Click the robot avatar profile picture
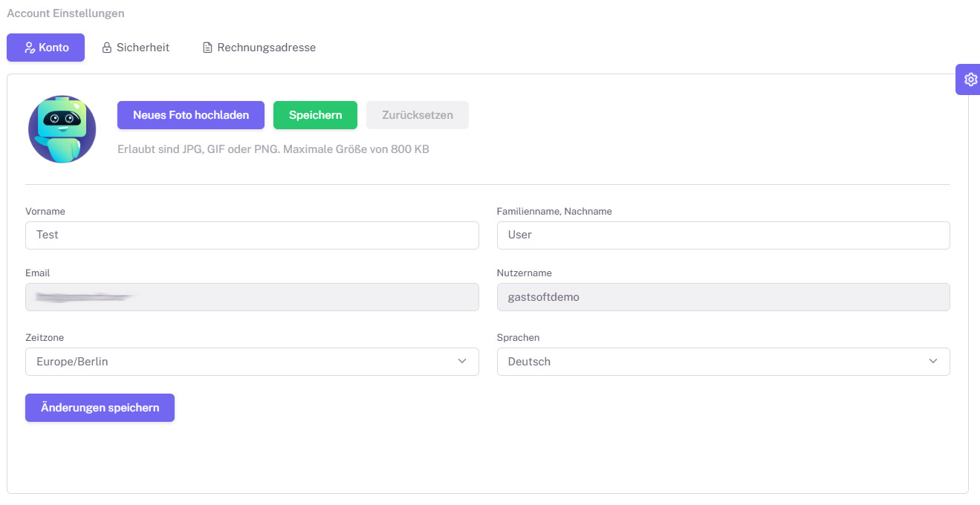 click(x=62, y=129)
